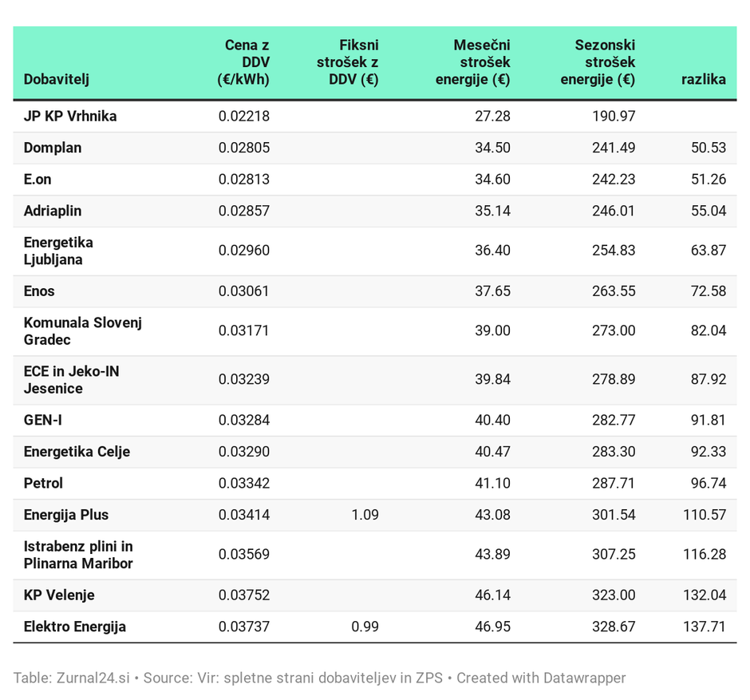Click Elektro Energija razlika value 137.71
Screen dimensions: 750x700
(x=704, y=627)
